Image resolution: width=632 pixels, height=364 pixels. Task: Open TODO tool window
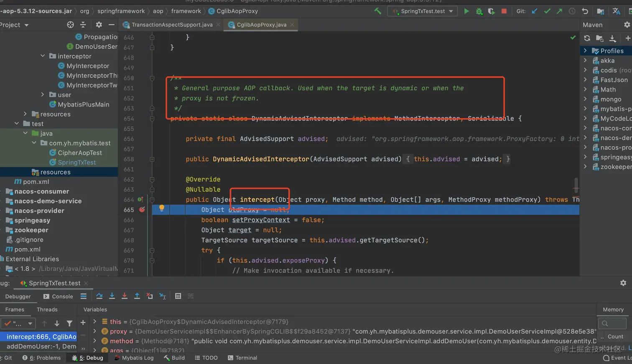[x=206, y=358]
